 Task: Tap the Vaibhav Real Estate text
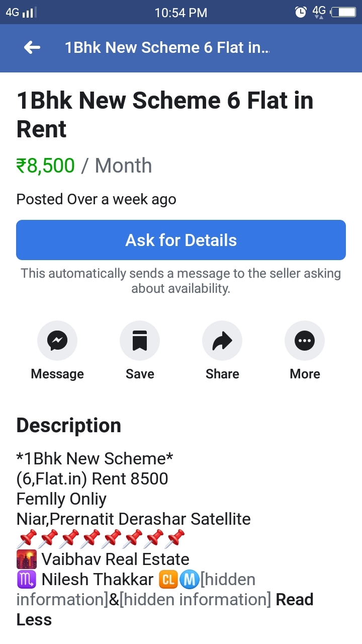point(115,559)
